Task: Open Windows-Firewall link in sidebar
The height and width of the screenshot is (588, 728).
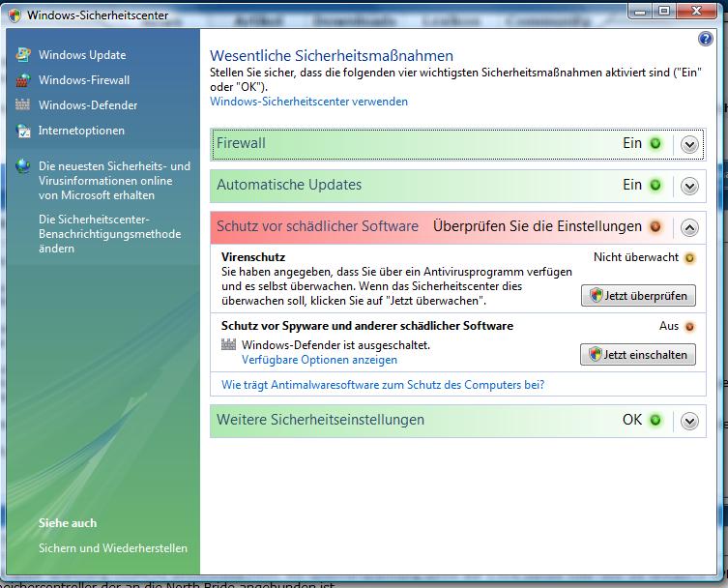Action: point(84,80)
